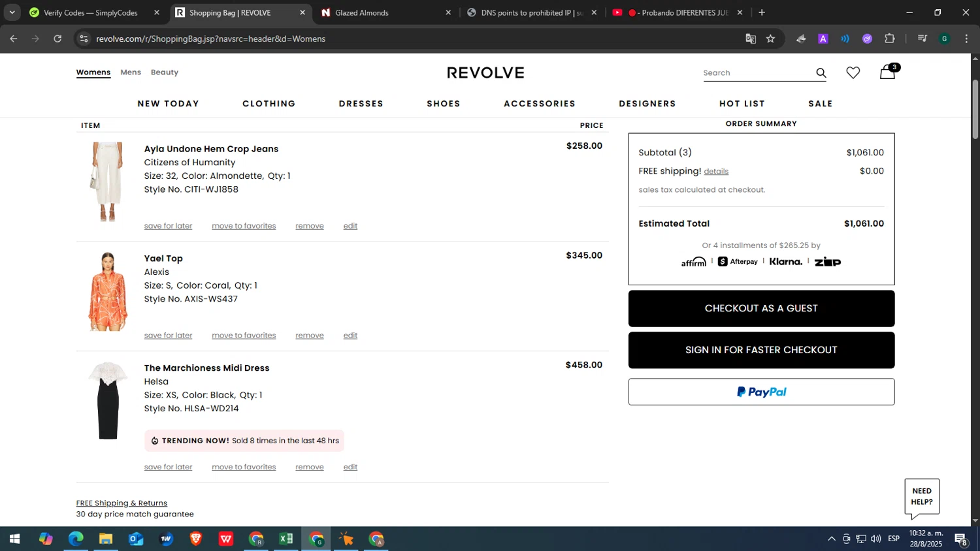The image size is (980, 551).
Task: Click the coral Yael Top thumbnail
Action: 108,291
